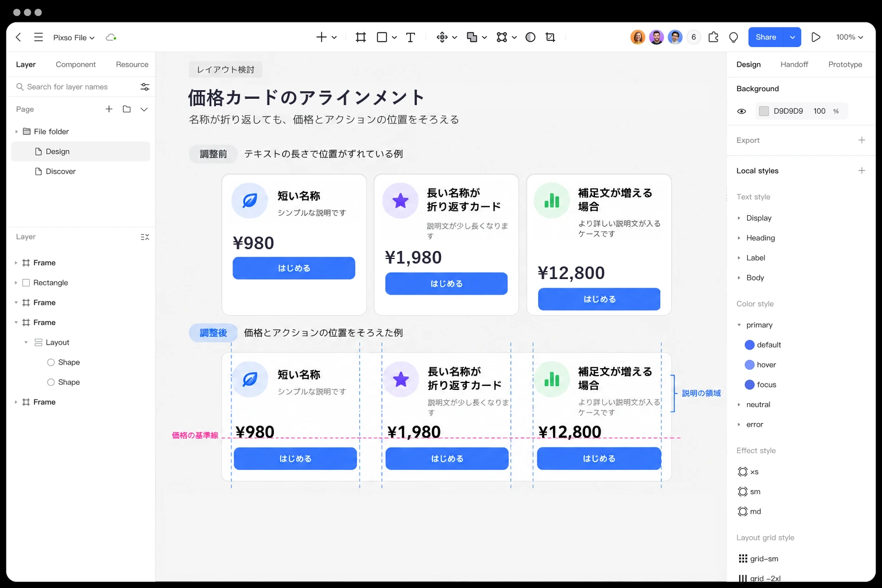Select the crop tool

tap(550, 37)
